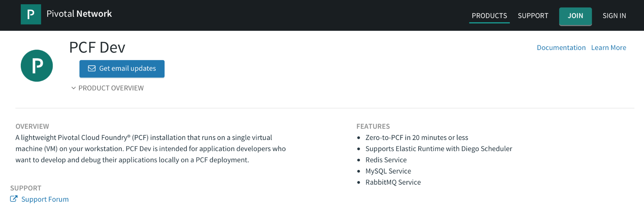Open the PRODUCTS navigation tab
This screenshot has width=644, height=215.
(x=489, y=16)
